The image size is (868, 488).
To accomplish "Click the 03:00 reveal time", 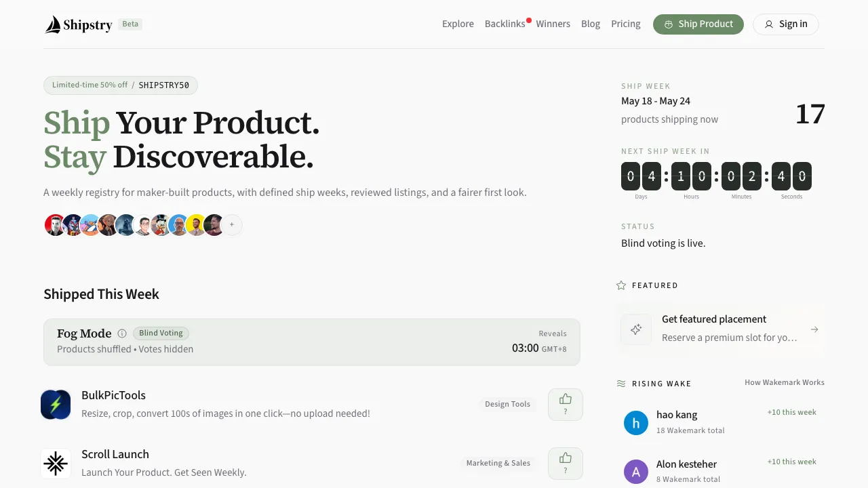I will pos(526,348).
